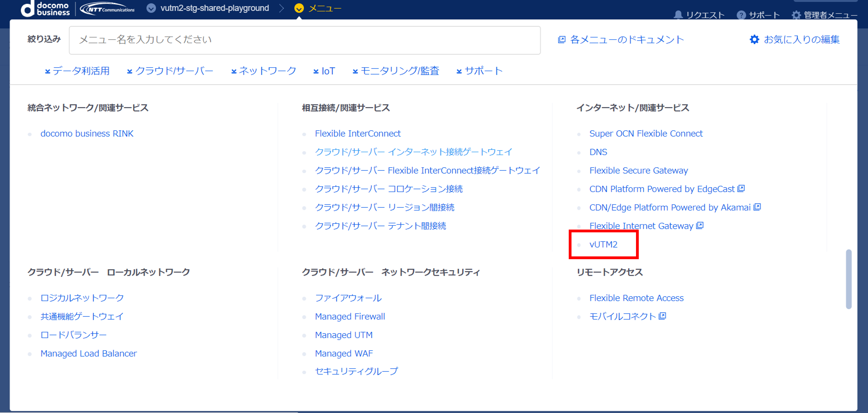
Task: Jump to ネットワーク category
Action: [x=267, y=71]
